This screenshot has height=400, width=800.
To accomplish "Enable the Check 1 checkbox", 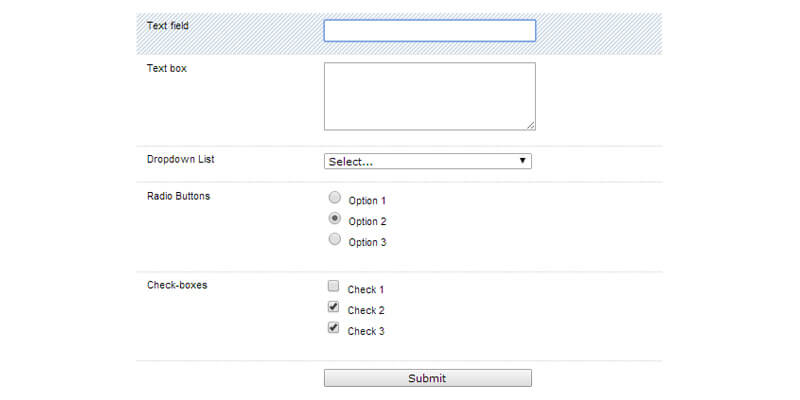I will (334, 286).
